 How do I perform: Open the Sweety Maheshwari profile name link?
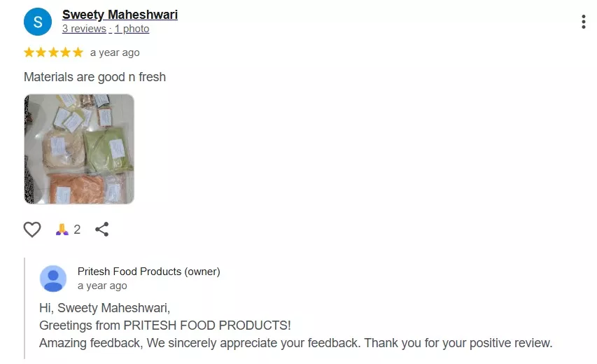pyautogui.click(x=120, y=15)
